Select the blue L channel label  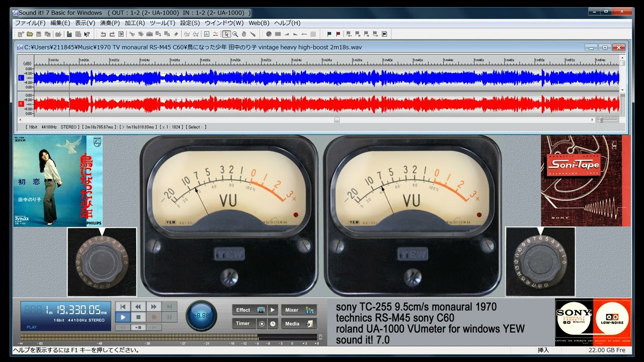click(21, 78)
